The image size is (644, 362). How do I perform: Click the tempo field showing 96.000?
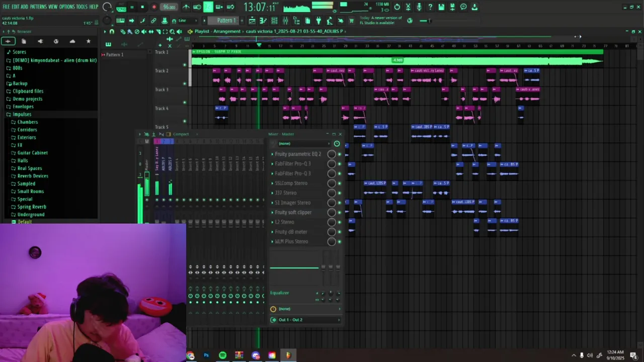point(169,7)
